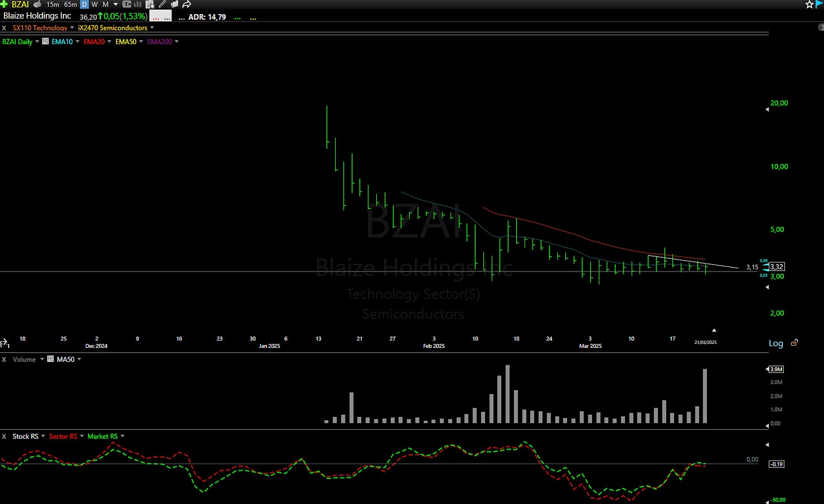Click the add indicator grid icon
This screenshot has width=824, height=504.
pos(150,5)
